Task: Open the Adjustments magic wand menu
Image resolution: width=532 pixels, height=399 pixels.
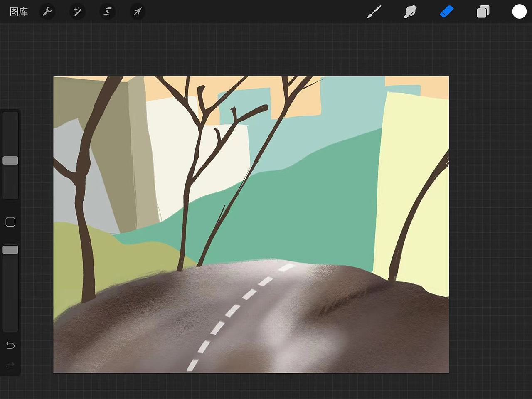Action: point(77,12)
